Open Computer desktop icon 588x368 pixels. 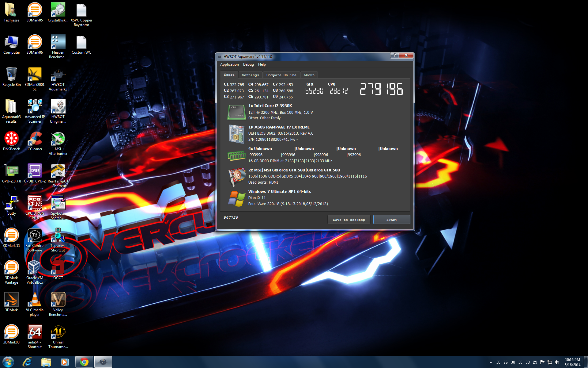pos(11,44)
